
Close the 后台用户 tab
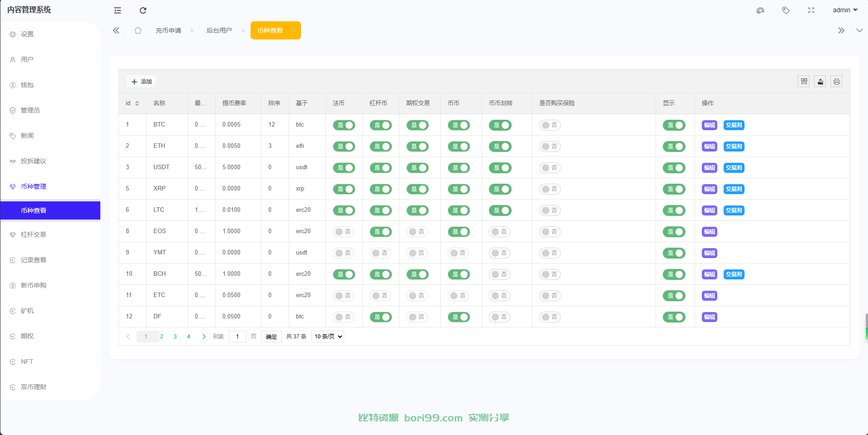[243, 31]
